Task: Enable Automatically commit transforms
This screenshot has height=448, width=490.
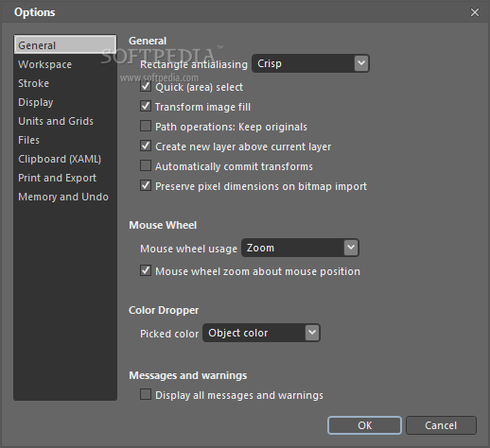Action: click(146, 165)
